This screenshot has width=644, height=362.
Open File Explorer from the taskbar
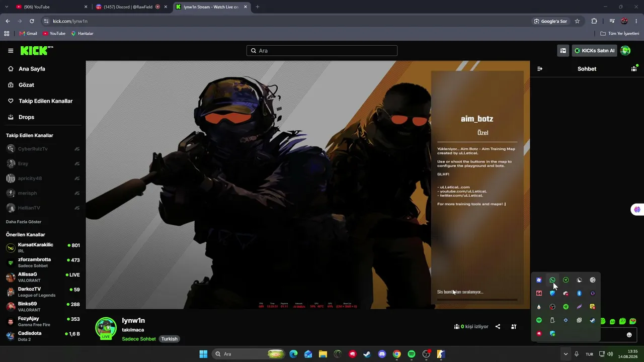tap(323, 354)
